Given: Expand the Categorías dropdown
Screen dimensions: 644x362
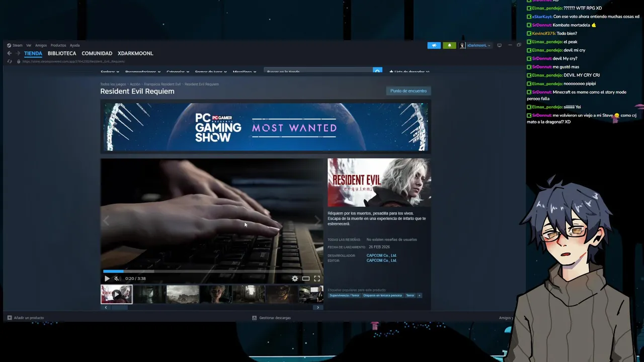Looking at the screenshot, I should (178, 72).
